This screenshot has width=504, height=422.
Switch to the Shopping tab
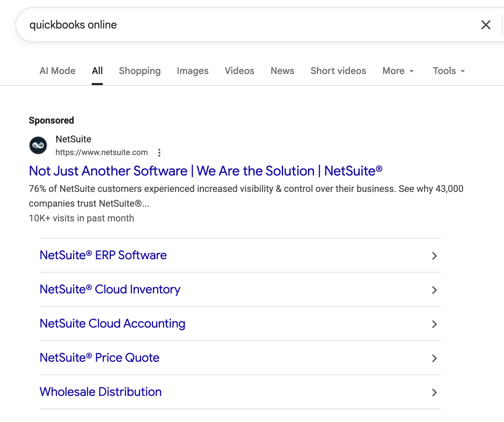(140, 71)
